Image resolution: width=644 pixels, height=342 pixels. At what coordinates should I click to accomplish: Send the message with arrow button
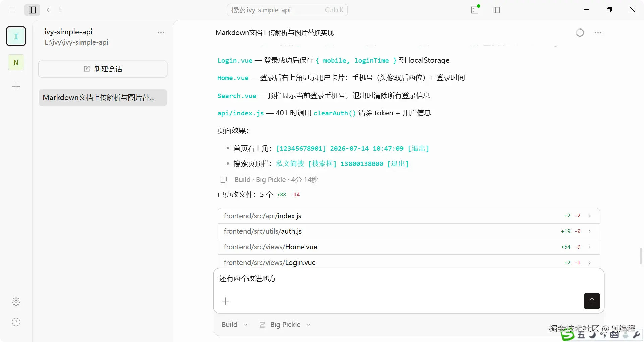(x=592, y=301)
